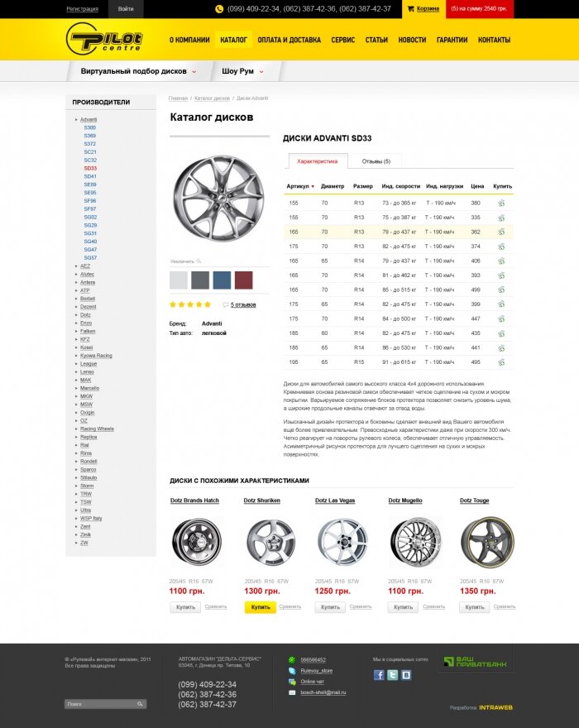Image resolution: width=579 pixels, height=728 pixels.
Task: Open the Каталог menu item
Action: 233,40
